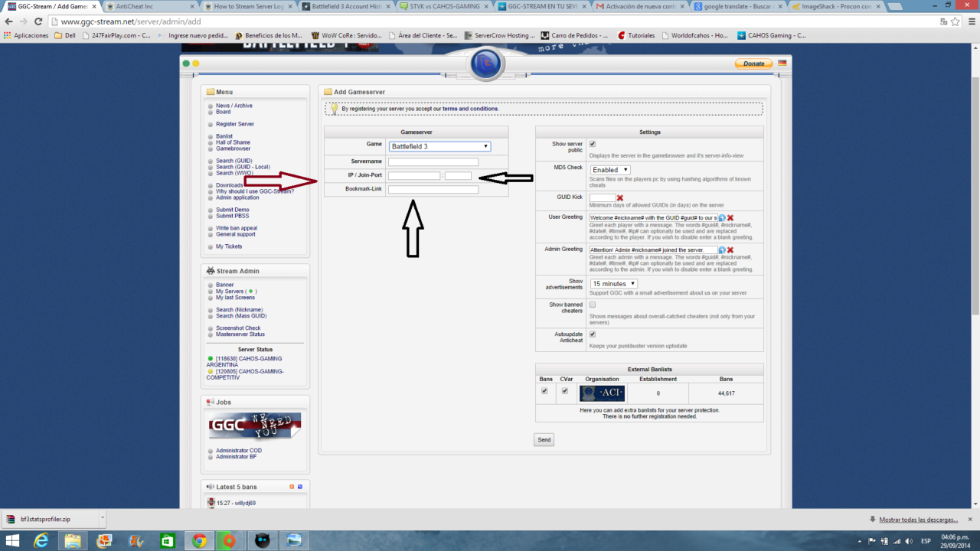Open Screenshot Check in Stream Admin

(238, 328)
